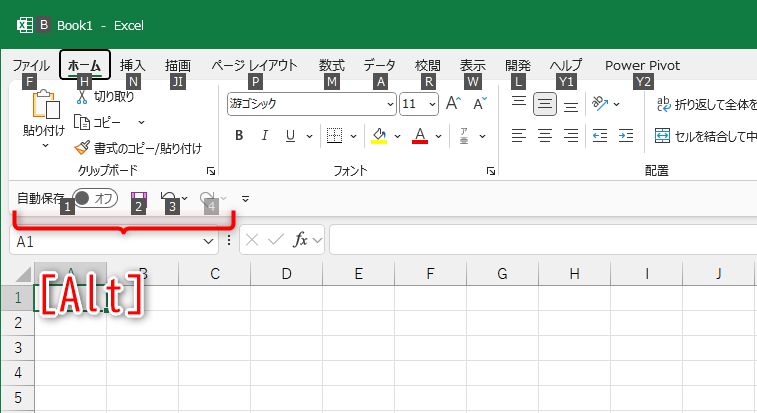The height and width of the screenshot is (413, 757).
Task: Open the File (ファイル) tab
Action: (x=31, y=65)
